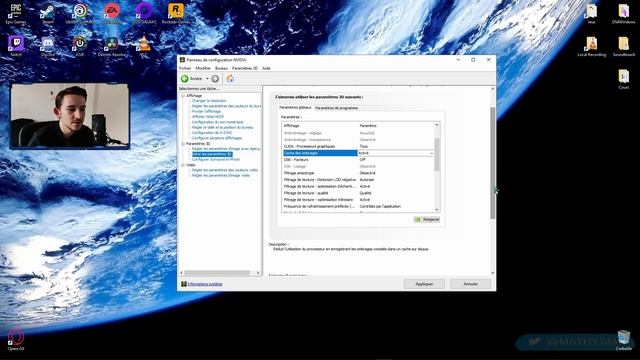Screen dimensions: 640x360
Task: Open Configurer plusieurs affichages task
Action: [x=217, y=138]
